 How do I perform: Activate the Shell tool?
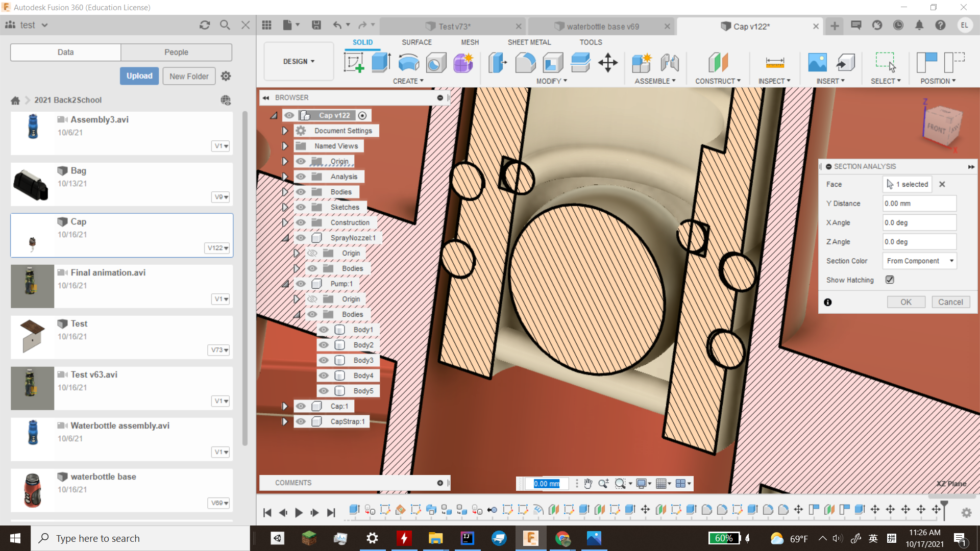(x=552, y=62)
